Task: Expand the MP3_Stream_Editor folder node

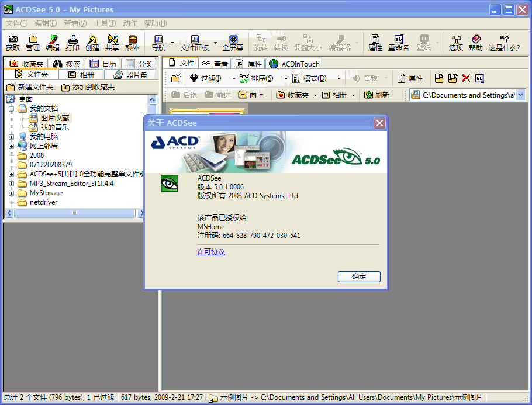Action: pyautogui.click(x=11, y=184)
